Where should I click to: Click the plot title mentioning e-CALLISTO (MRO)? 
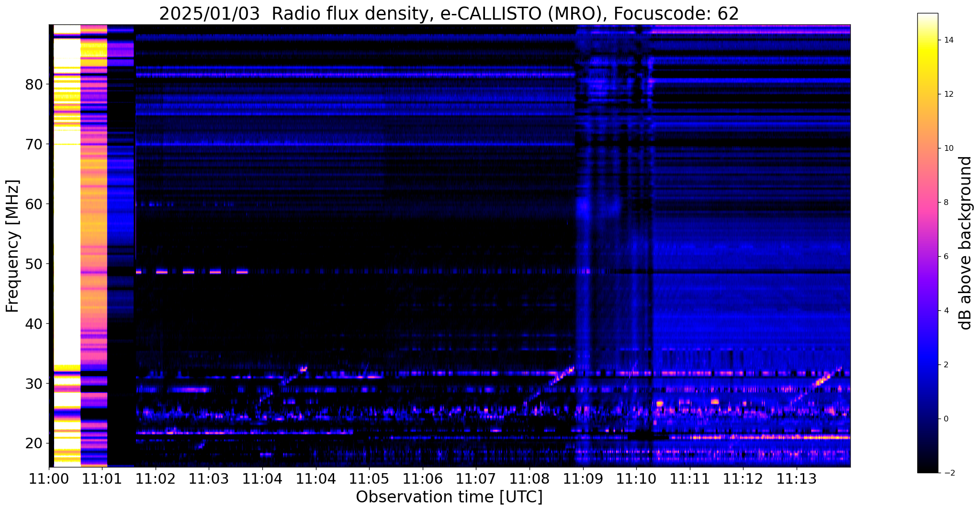click(x=449, y=13)
